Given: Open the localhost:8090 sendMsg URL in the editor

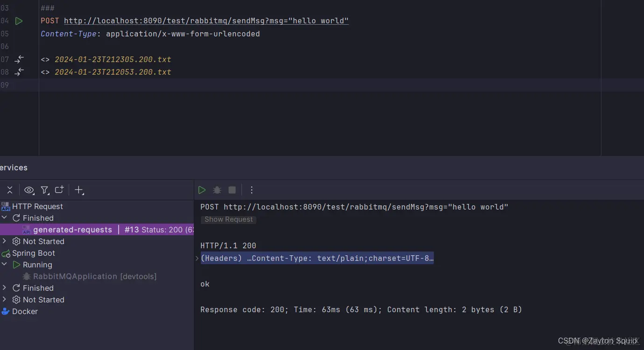Looking at the screenshot, I should click(x=206, y=21).
